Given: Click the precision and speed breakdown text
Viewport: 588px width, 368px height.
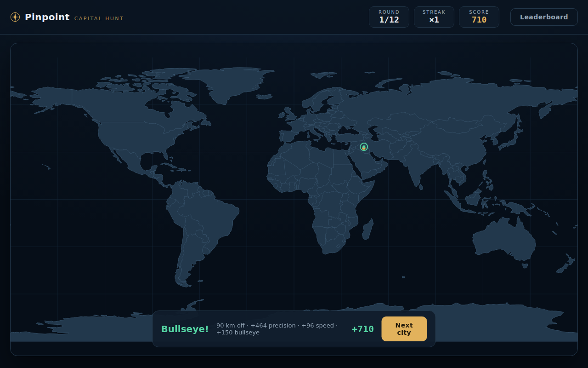Looking at the screenshot, I should pyautogui.click(x=277, y=329).
